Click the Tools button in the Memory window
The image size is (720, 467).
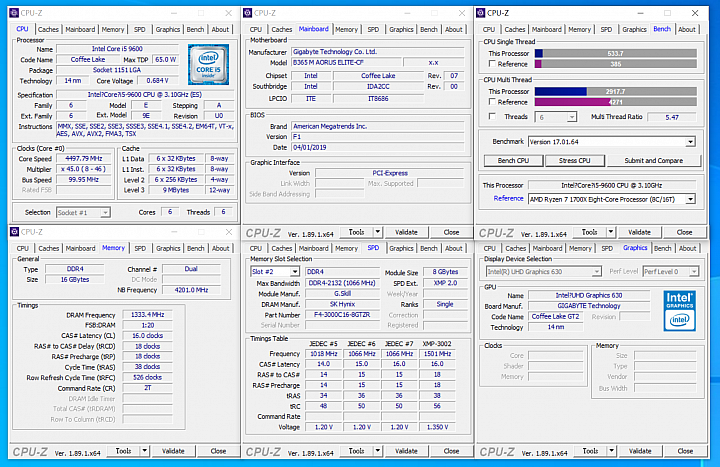(x=124, y=451)
